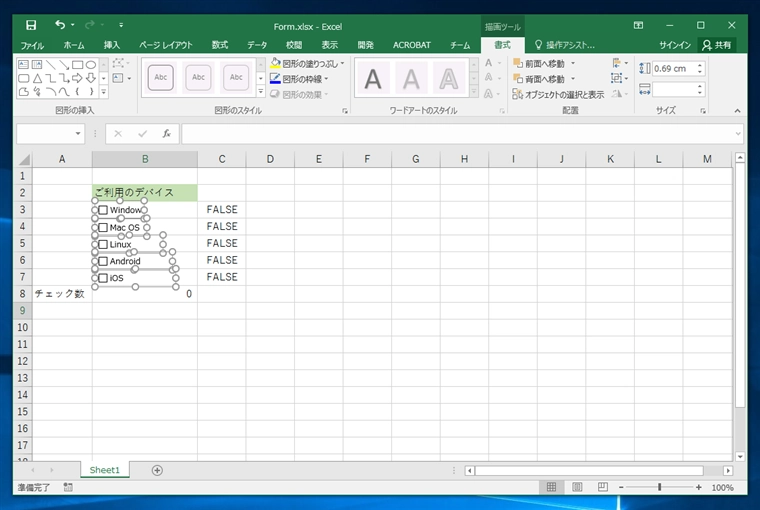Click the new sheet plus icon
This screenshot has width=760, height=510.
click(157, 470)
